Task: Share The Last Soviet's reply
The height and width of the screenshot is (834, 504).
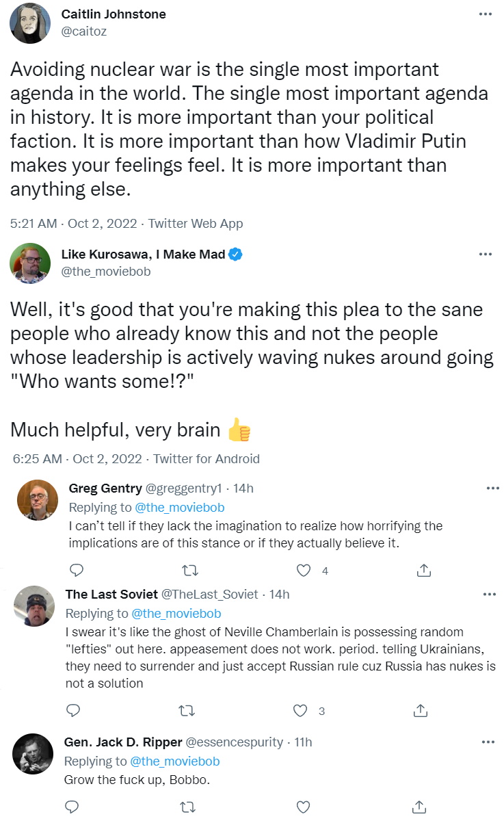Action: 420,711
